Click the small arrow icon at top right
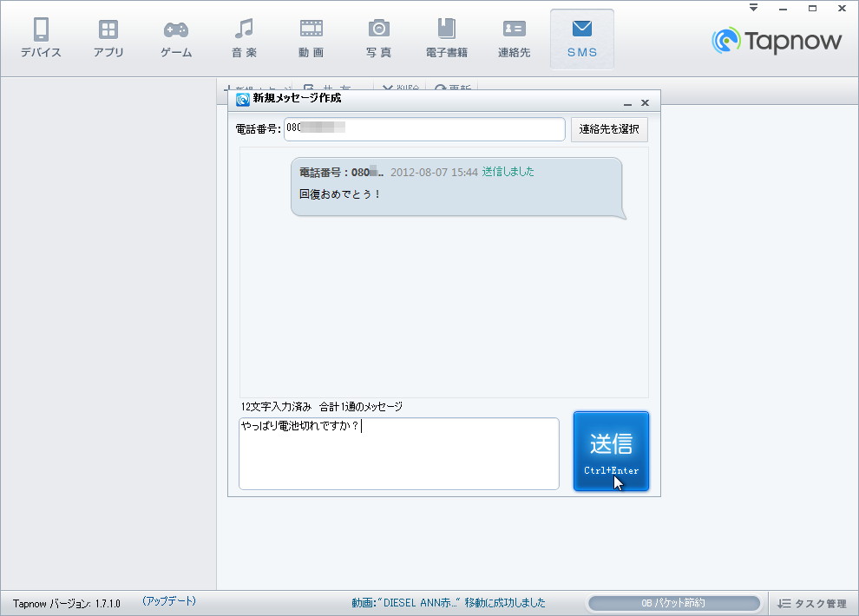This screenshot has height=616, width=859. click(751, 8)
